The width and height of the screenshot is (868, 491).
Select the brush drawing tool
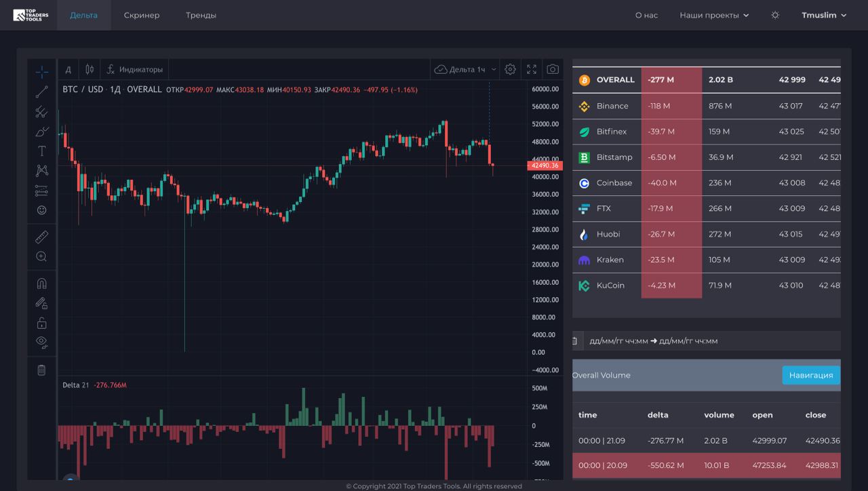point(41,132)
